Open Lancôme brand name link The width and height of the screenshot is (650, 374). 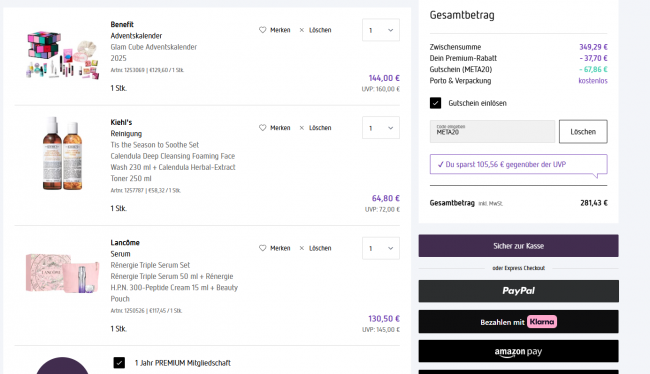pos(125,243)
